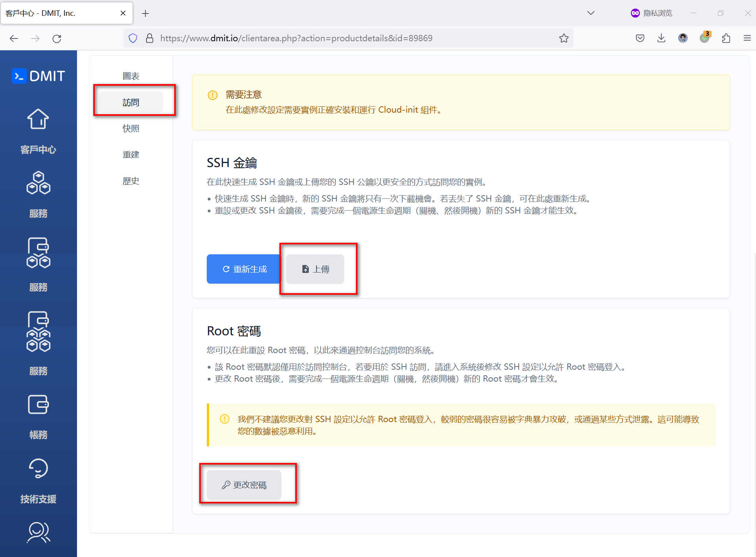
Task: Bookmark this page with star icon
Action: [564, 38]
